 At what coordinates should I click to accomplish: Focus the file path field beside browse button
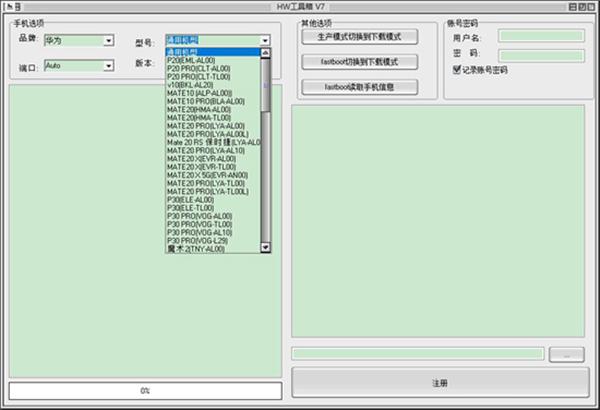click(418, 354)
